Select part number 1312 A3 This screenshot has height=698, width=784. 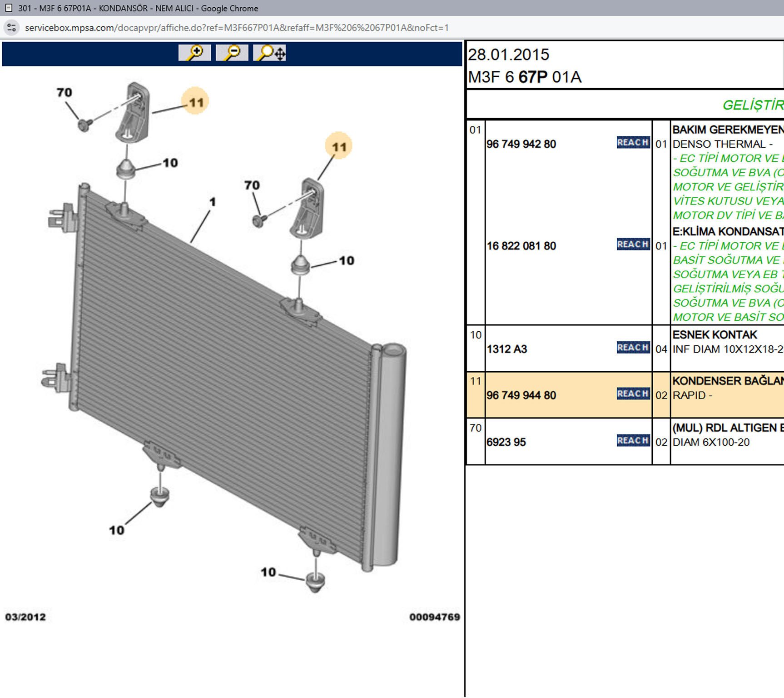[506, 349]
